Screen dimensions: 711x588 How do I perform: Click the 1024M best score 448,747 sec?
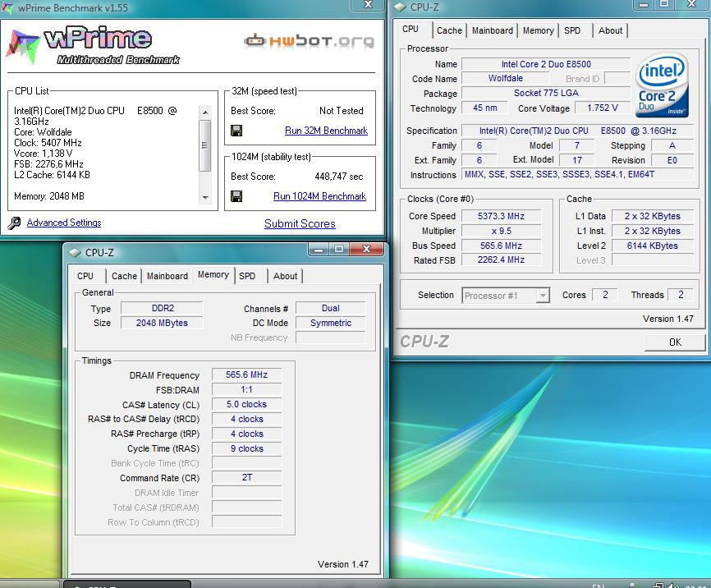pyautogui.click(x=339, y=177)
